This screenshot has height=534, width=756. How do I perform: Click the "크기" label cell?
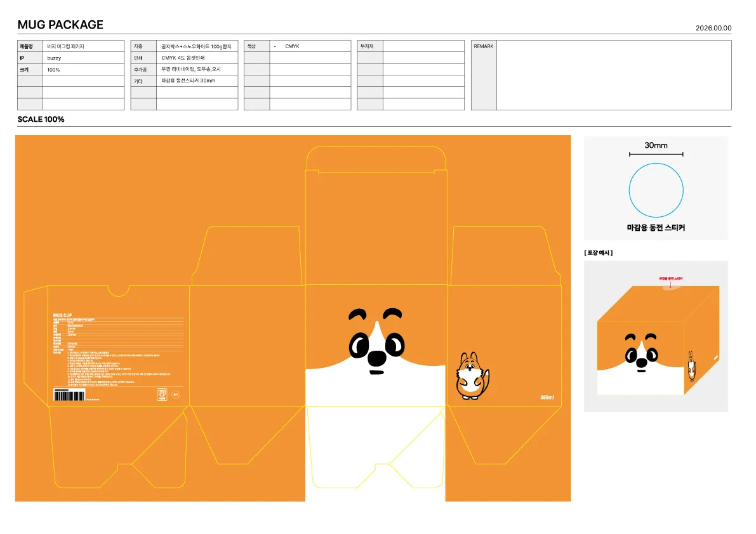click(30, 69)
